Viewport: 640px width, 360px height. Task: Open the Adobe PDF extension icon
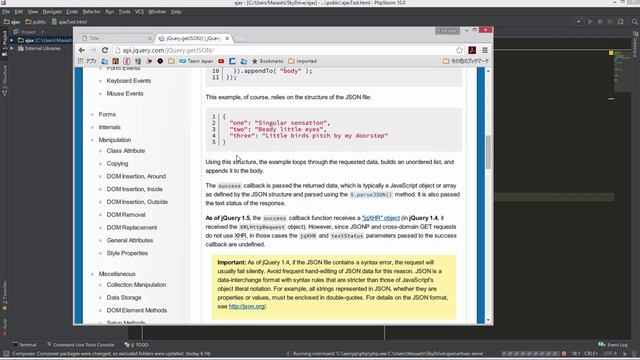coord(472,50)
